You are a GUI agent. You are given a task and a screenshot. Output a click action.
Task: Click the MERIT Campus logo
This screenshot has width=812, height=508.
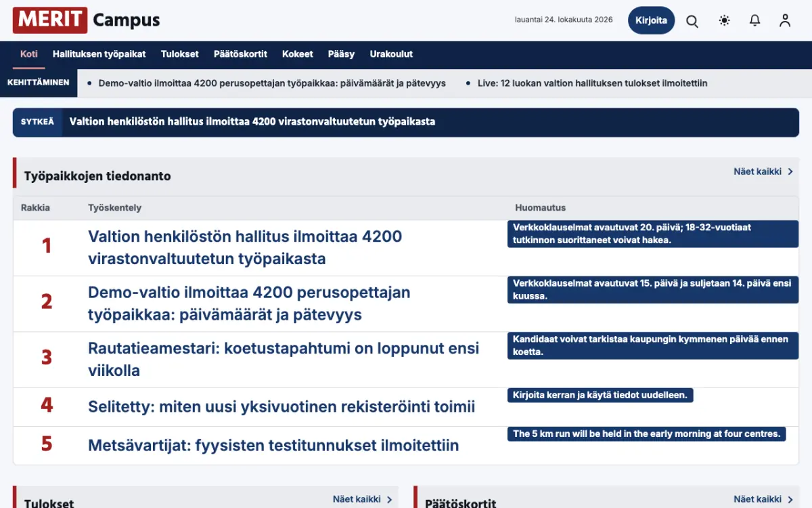click(x=87, y=20)
